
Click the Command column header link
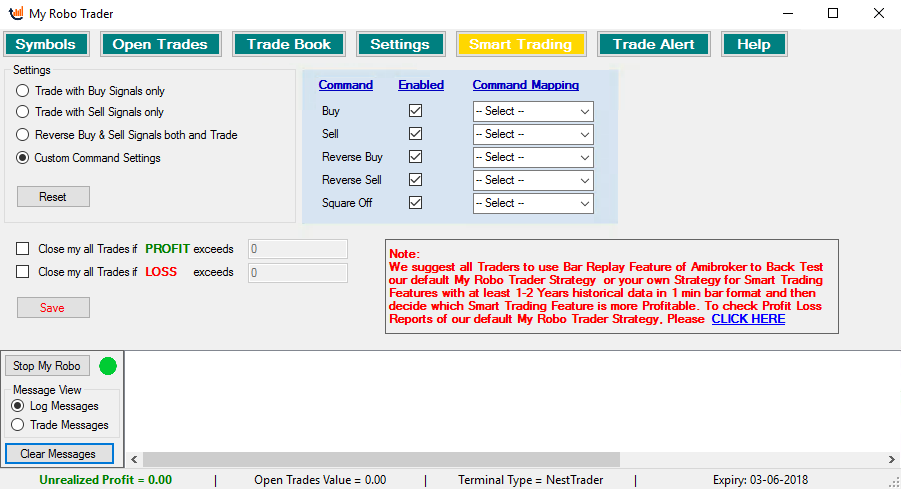pos(346,85)
